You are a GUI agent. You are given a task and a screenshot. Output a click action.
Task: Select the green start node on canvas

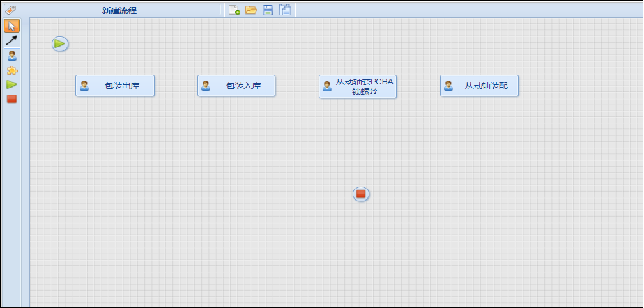(x=60, y=44)
